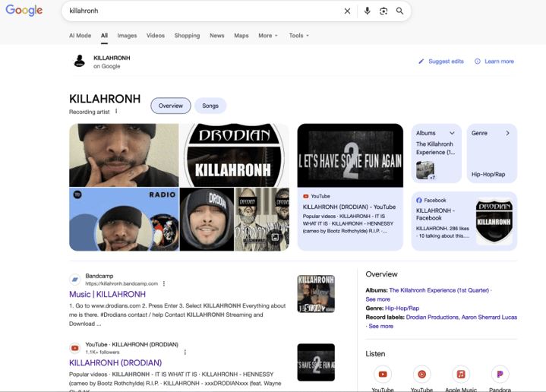Switch to Images tab
The width and height of the screenshot is (546, 392).
(127, 36)
